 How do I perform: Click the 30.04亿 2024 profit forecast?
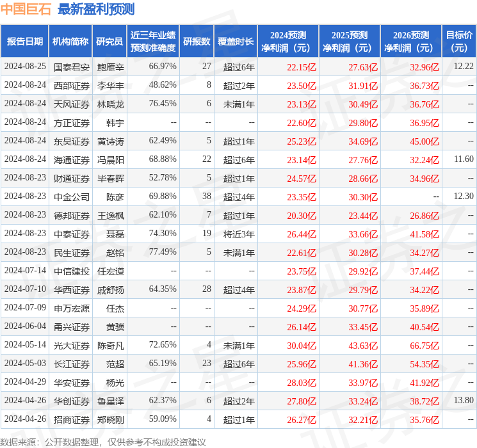tap(302, 346)
